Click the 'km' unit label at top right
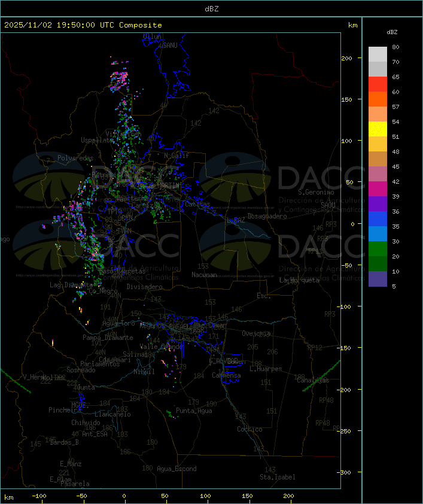 pos(352,25)
